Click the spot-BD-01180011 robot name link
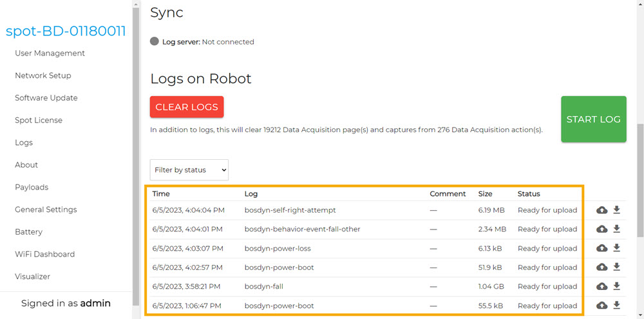The width and height of the screenshot is (644, 319). pyautogui.click(x=66, y=31)
